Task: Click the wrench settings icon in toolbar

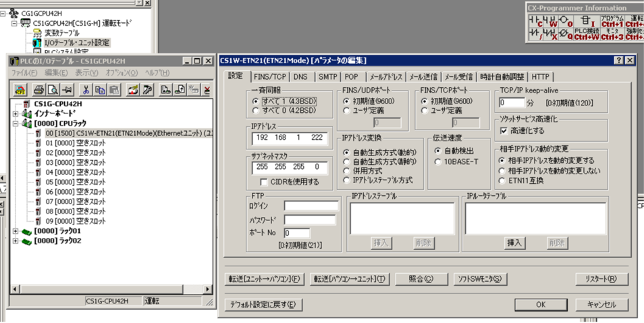Action: pyautogui.click(x=147, y=90)
